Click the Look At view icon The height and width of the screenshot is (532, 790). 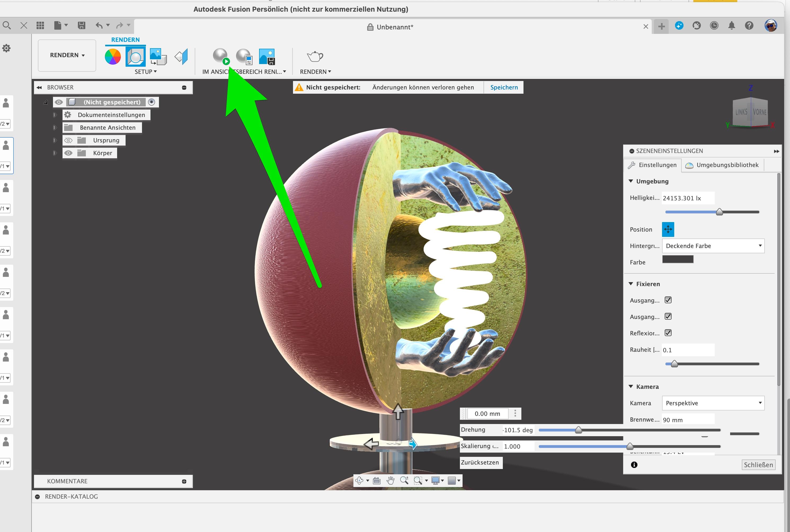tap(377, 480)
